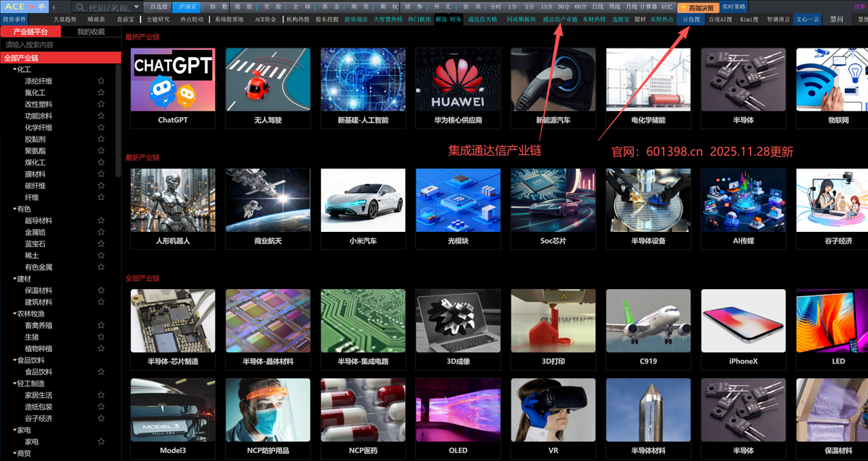Open the 无人驾驶 industry chain card
This screenshot has height=461, width=868.
[x=268, y=89]
